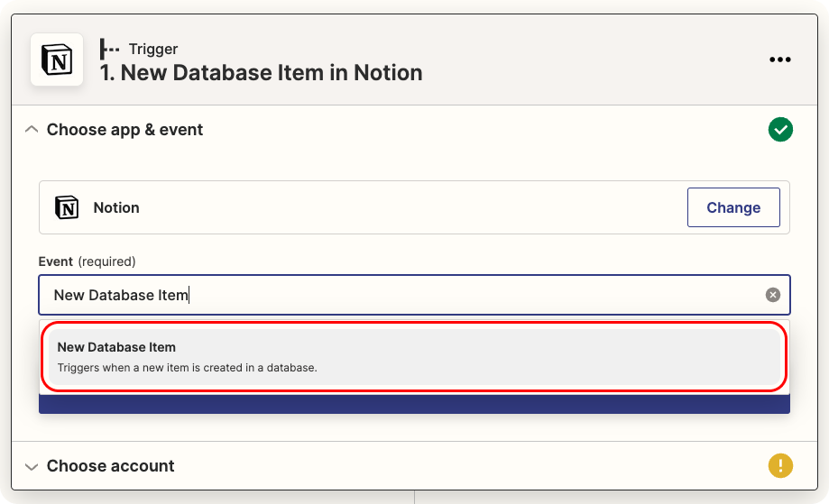
Task: Open the Choose account section heading
Action: coord(110,466)
